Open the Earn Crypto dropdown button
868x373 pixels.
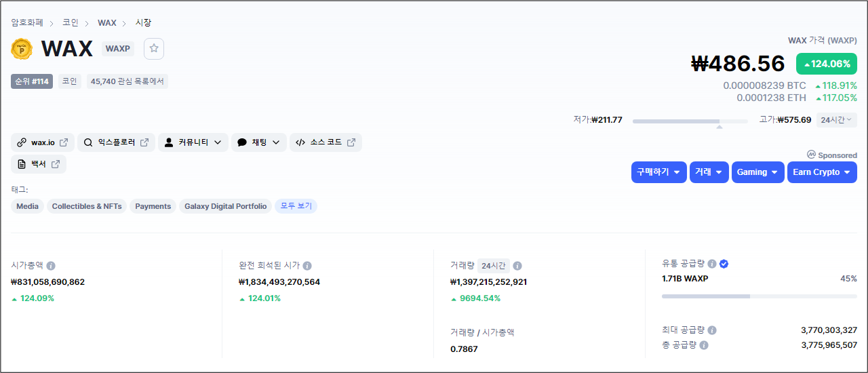[x=822, y=172]
